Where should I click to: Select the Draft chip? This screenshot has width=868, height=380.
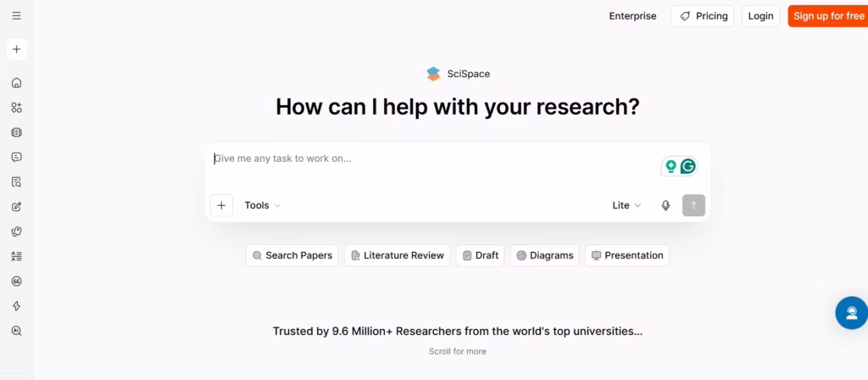[480, 255]
